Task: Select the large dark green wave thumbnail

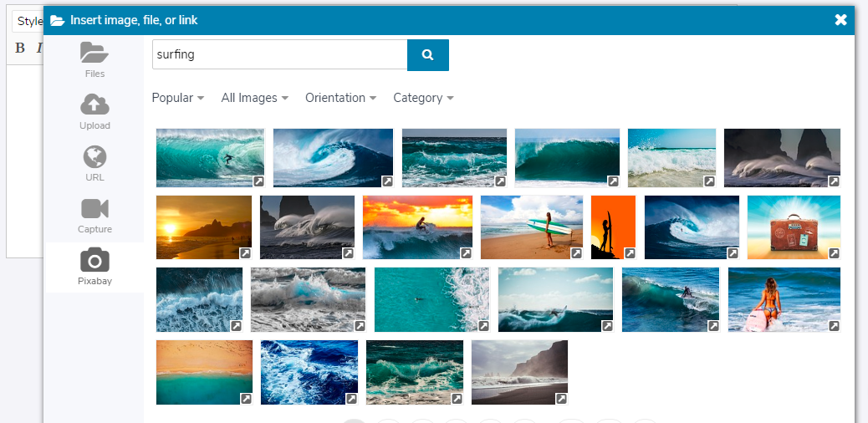Action: tap(567, 158)
